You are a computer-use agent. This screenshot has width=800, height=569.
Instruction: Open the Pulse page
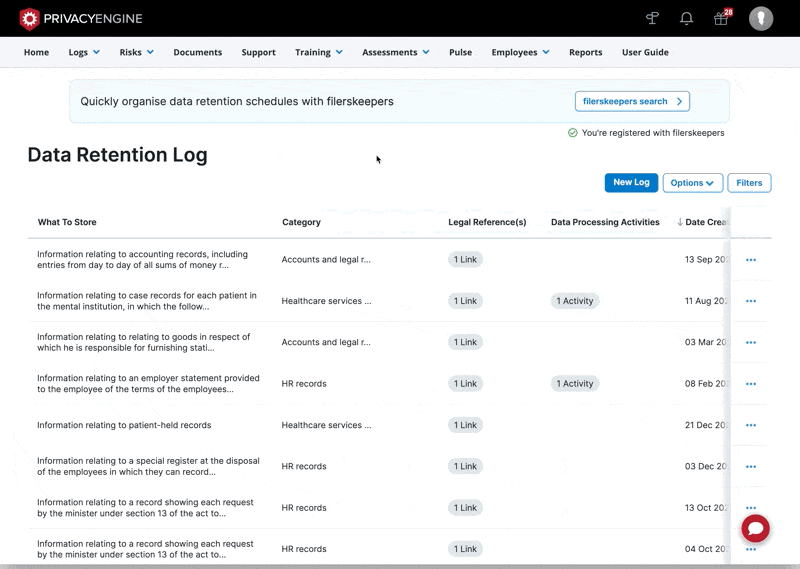tap(460, 52)
